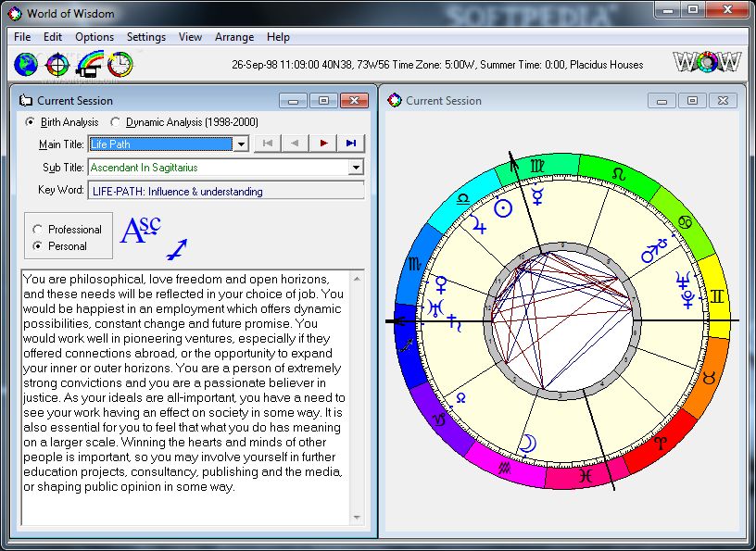Image resolution: width=756 pixels, height=551 pixels.
Task: Open the Arrange menu
Action: [x=234, y=37]
